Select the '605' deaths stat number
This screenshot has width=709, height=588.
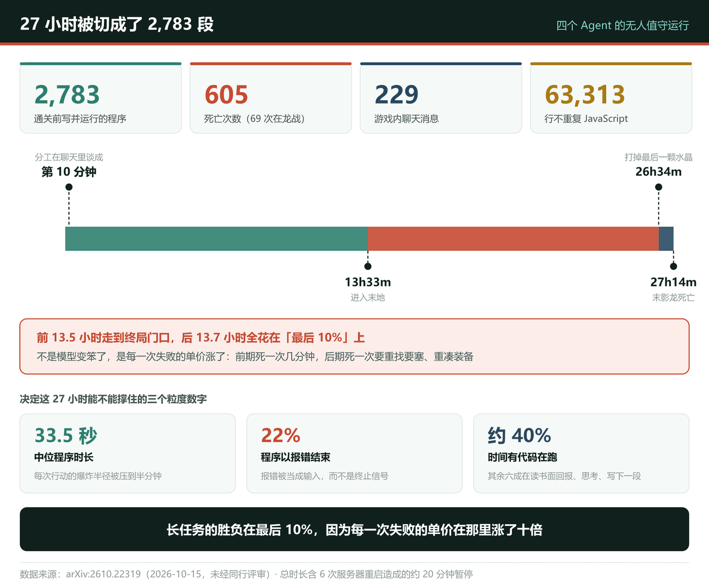[x=226, y=95]
